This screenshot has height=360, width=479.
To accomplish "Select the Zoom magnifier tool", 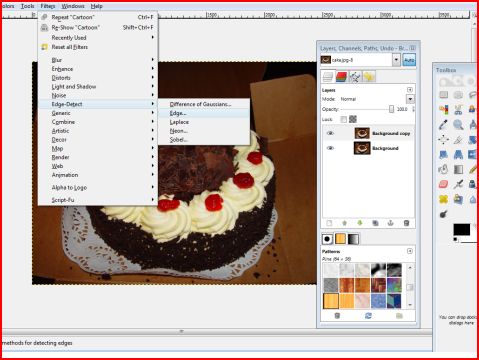I will pos(458,125).
